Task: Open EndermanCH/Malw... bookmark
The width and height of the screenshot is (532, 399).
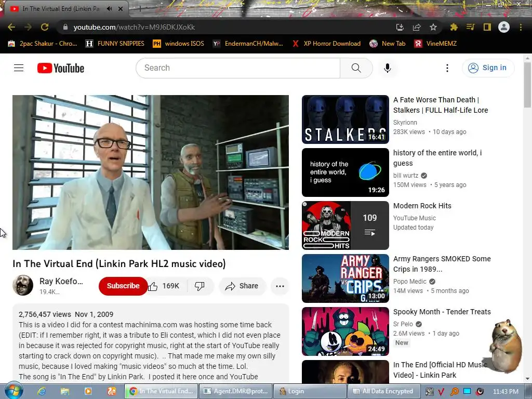Action: coord(248,44)
